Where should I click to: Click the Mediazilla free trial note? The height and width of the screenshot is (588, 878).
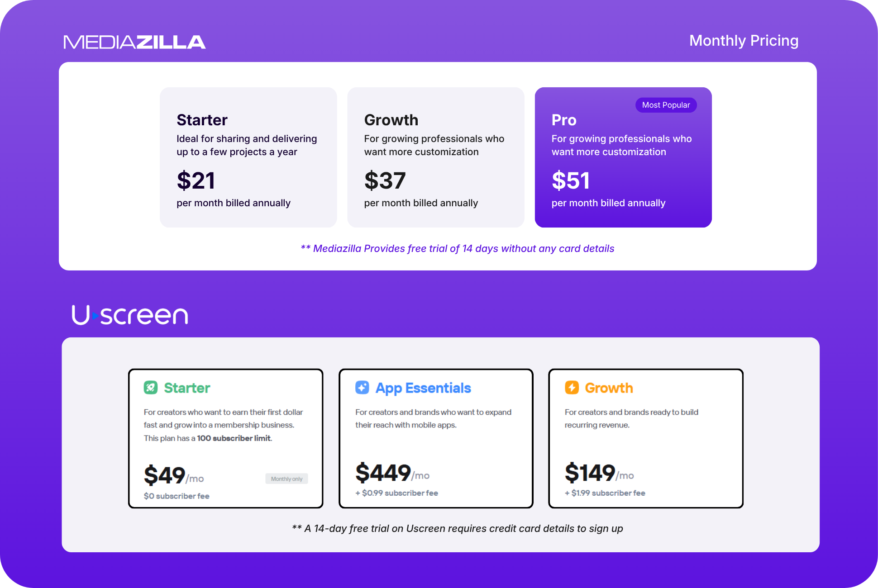tap(457, 249)
